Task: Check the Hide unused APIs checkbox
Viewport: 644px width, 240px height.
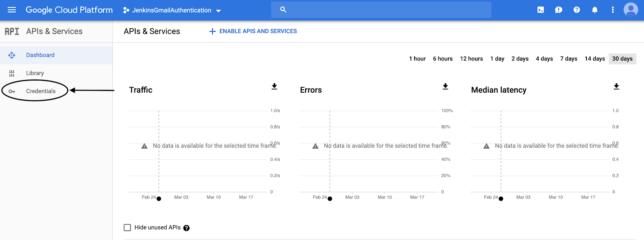Action: pos(128,228)
